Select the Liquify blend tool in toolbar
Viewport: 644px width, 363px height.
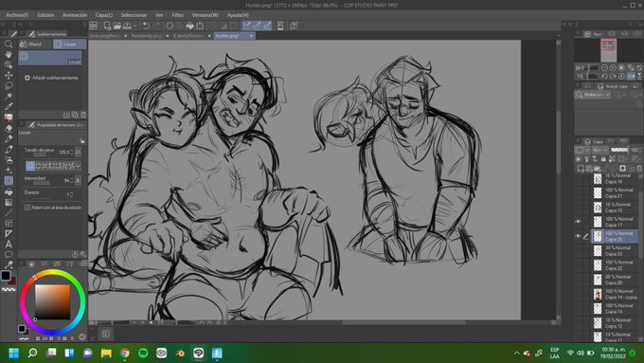[x=9, y=180]
